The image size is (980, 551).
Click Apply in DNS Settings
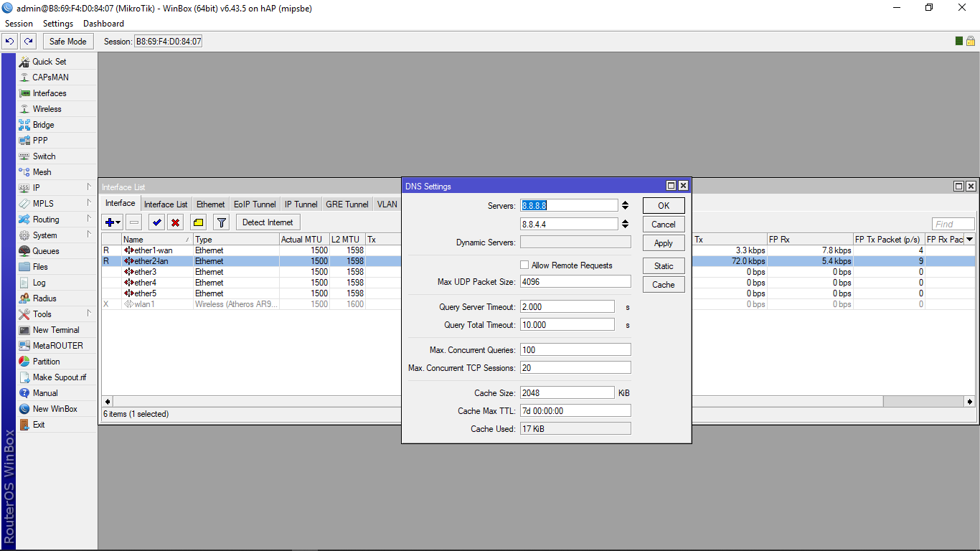click(664, 243)
